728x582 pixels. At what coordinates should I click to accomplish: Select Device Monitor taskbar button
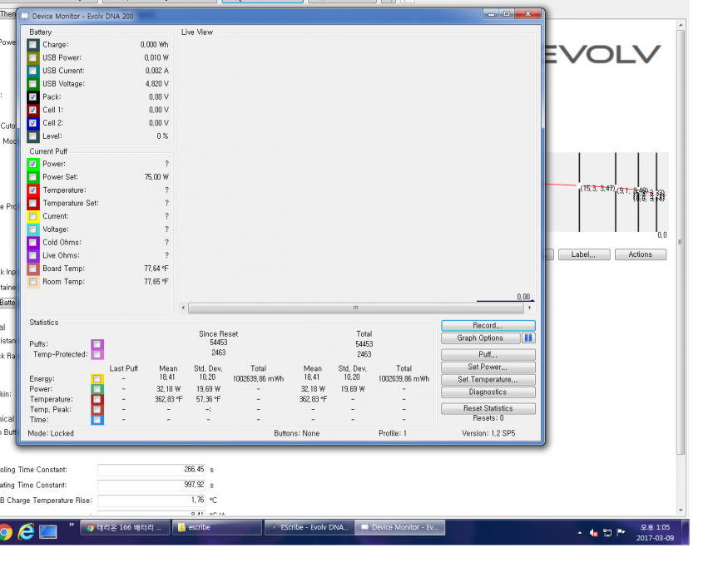(400, 528)
